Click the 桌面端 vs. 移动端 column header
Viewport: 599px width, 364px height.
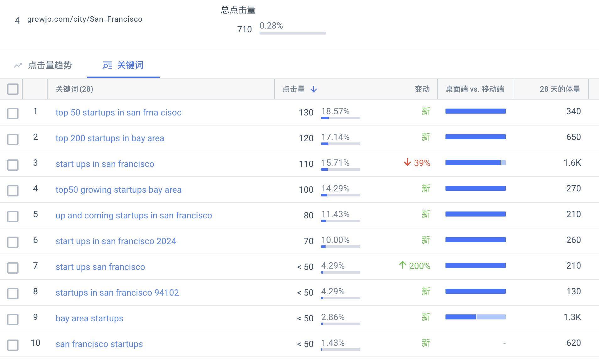475,89
